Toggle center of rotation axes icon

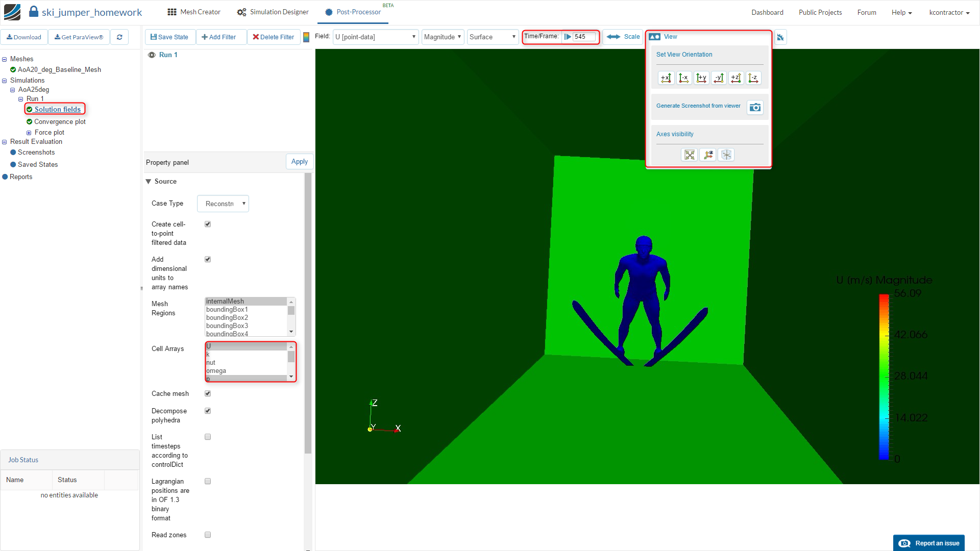point(726,155)
